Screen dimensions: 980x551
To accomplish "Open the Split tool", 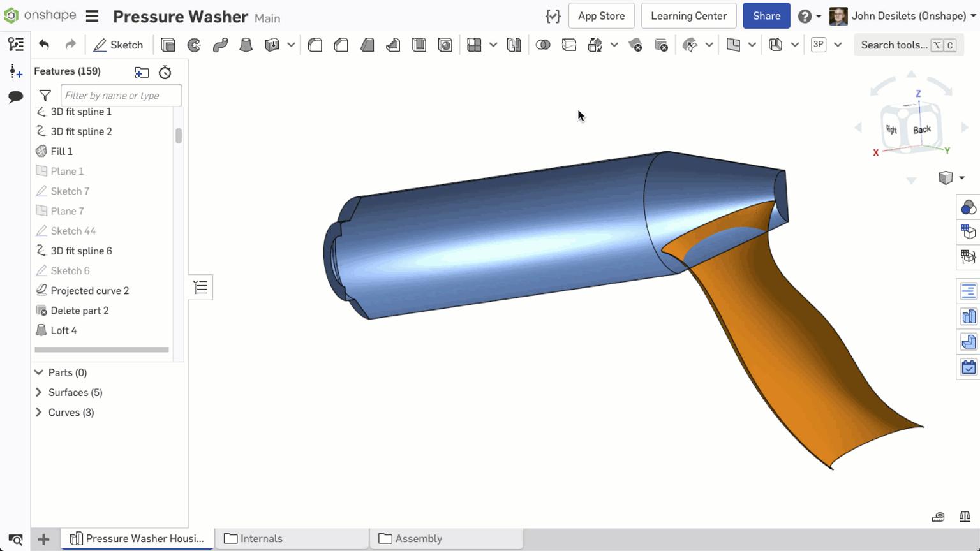I will pos(568,45).
